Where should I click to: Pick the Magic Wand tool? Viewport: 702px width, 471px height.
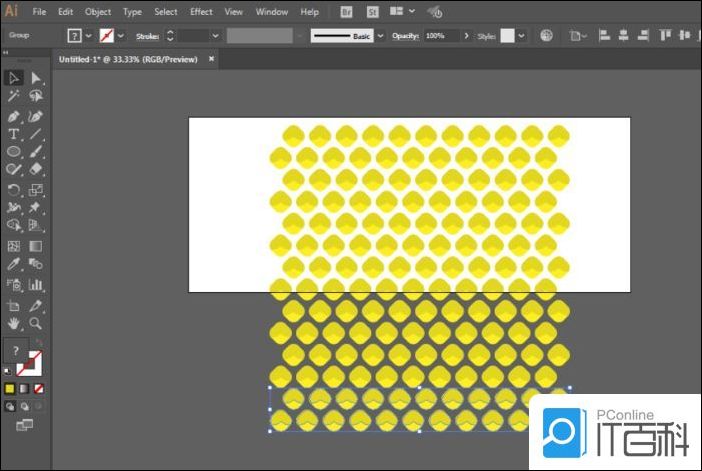(14, 97)
